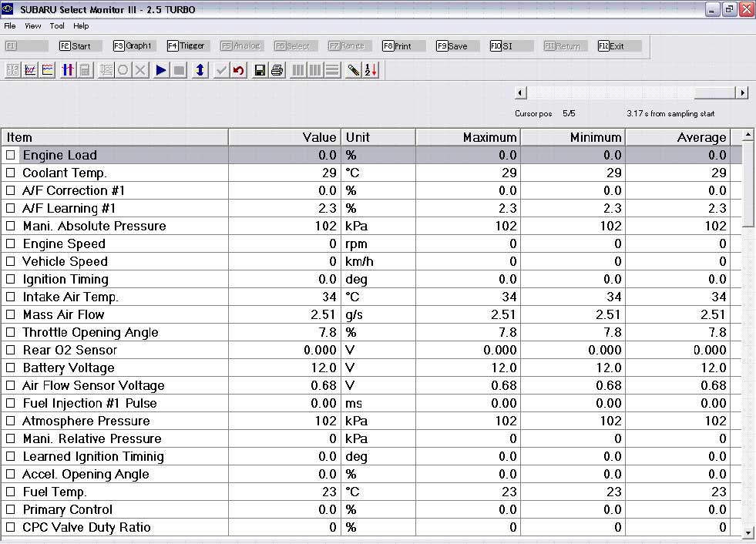Open the File menu
This screenshot has width=756, height=544.
10,25
